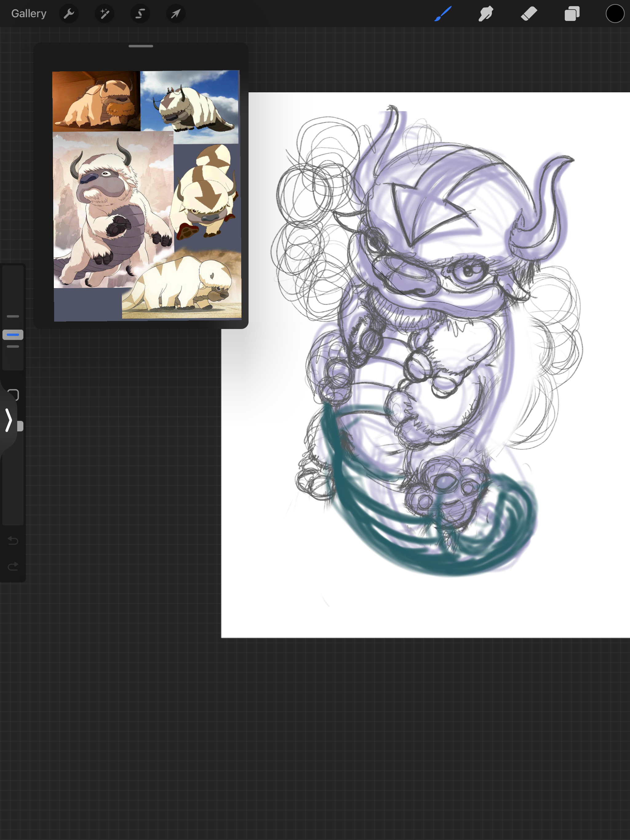The image size is (630, 840).
Task: Select the Smudge tool
Action: pos(486,14)
